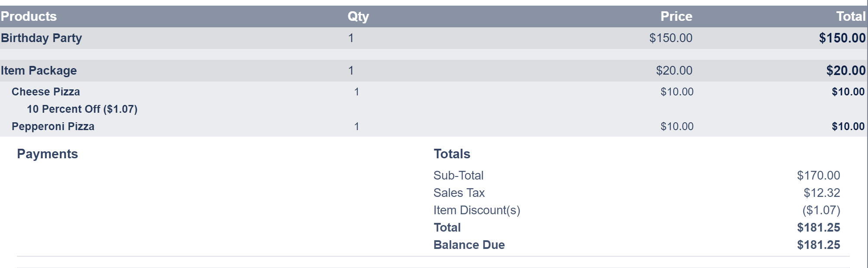This screenshot has height=268, width=868.
Task: Click the Item Discount(s) amount ($1.07)
Action: (821, 210)
